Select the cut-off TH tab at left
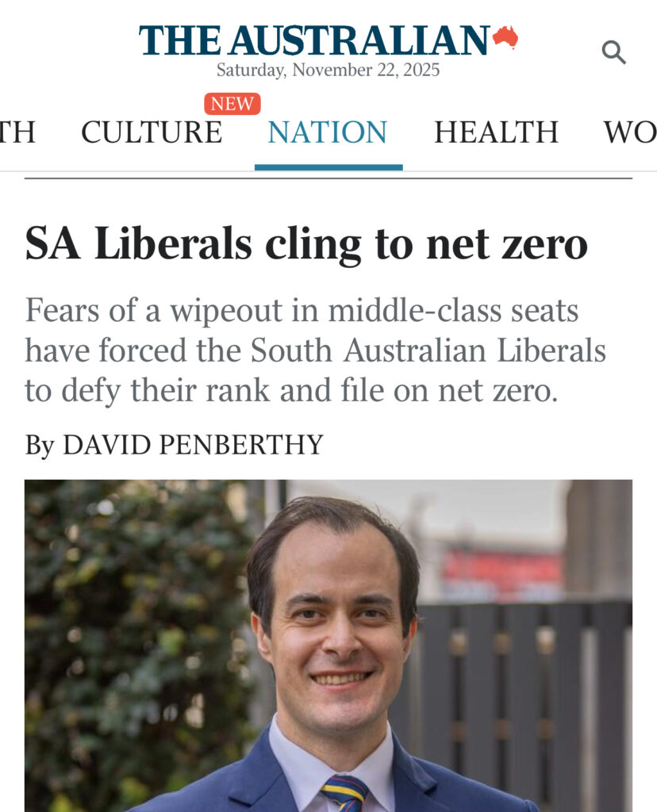 [x=17, y=132]
